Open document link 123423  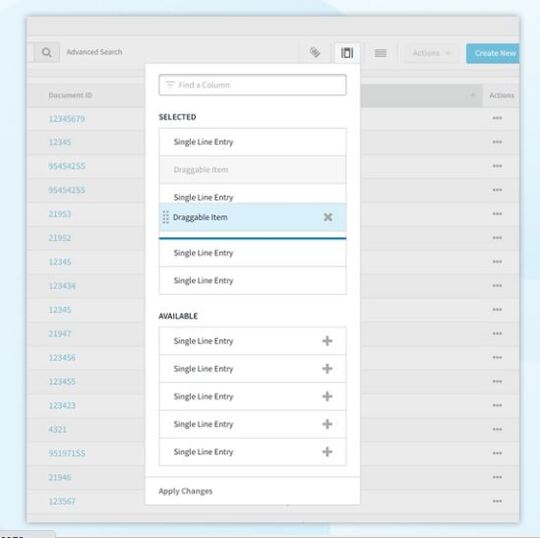click(x=62, y=405)
